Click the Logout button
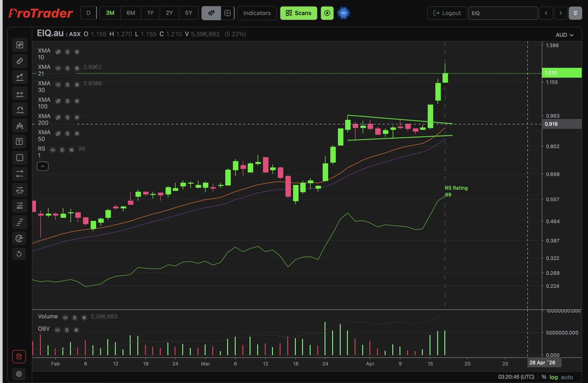This screenshot has width=588, height=383. click(447, 12)
